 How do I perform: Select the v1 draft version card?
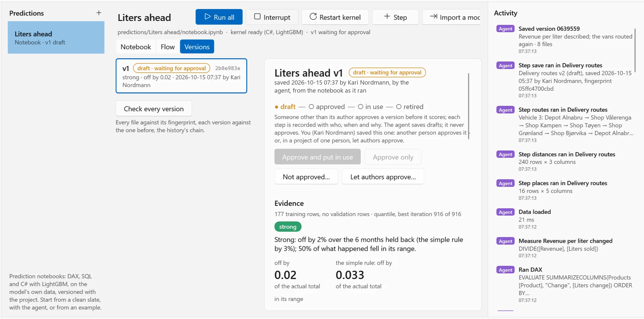click(181, 76)
